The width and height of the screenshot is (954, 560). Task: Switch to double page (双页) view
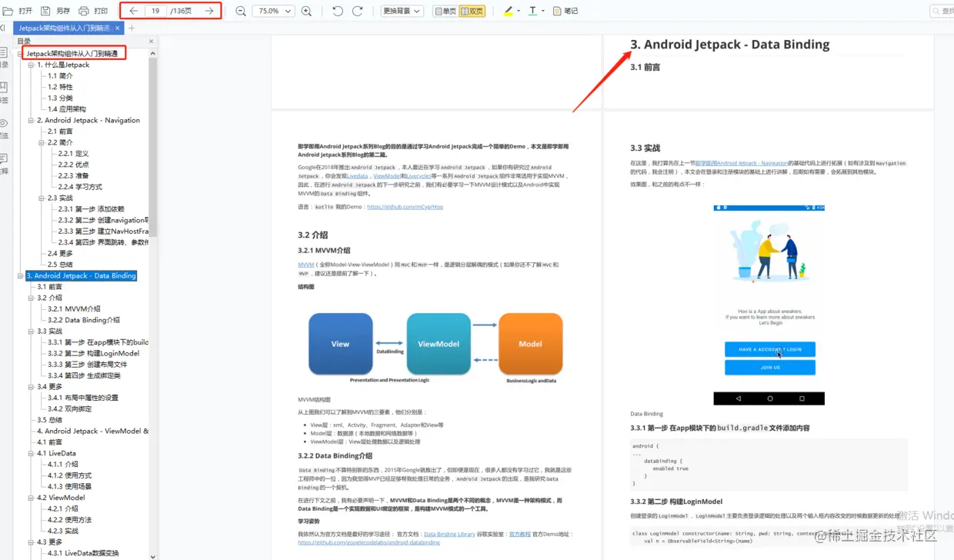(x=472, y=11)
